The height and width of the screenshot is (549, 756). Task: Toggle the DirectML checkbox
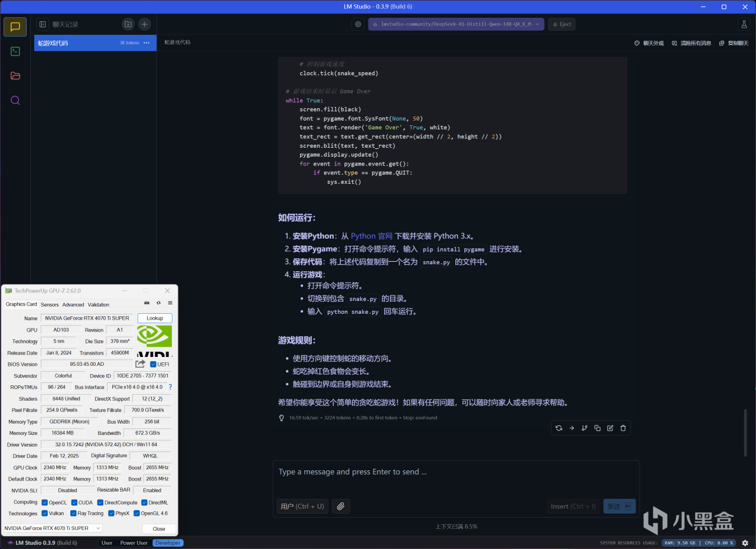pos(144,502)
